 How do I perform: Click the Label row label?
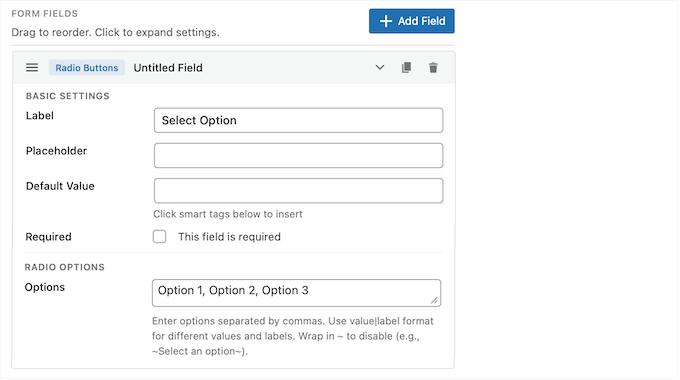[x=39, y=116]
